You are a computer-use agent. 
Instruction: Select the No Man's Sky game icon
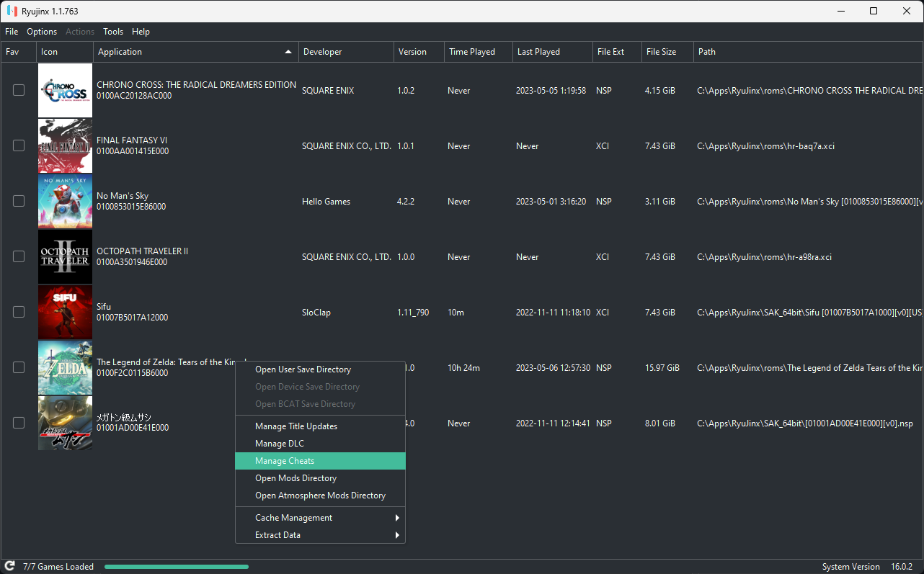65,201
